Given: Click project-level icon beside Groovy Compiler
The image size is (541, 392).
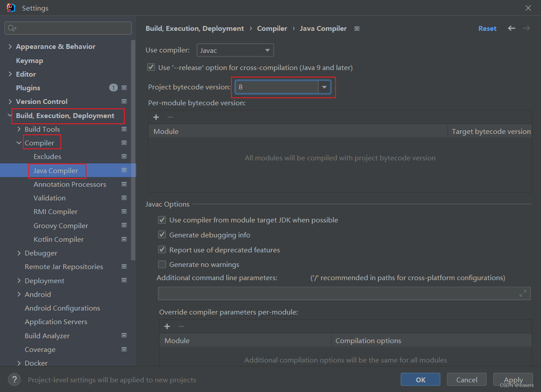Looking at the screenshot, I should 124,226.
